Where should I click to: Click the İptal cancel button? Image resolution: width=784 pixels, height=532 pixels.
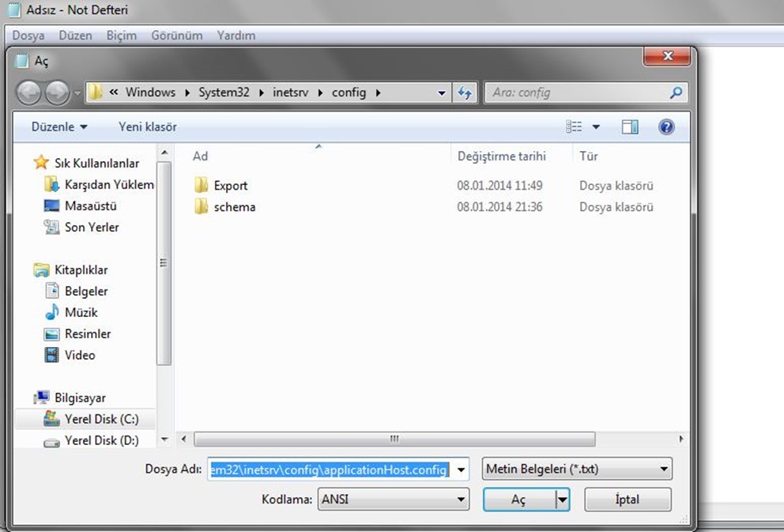pyautogui.click(x=628, y=500)
